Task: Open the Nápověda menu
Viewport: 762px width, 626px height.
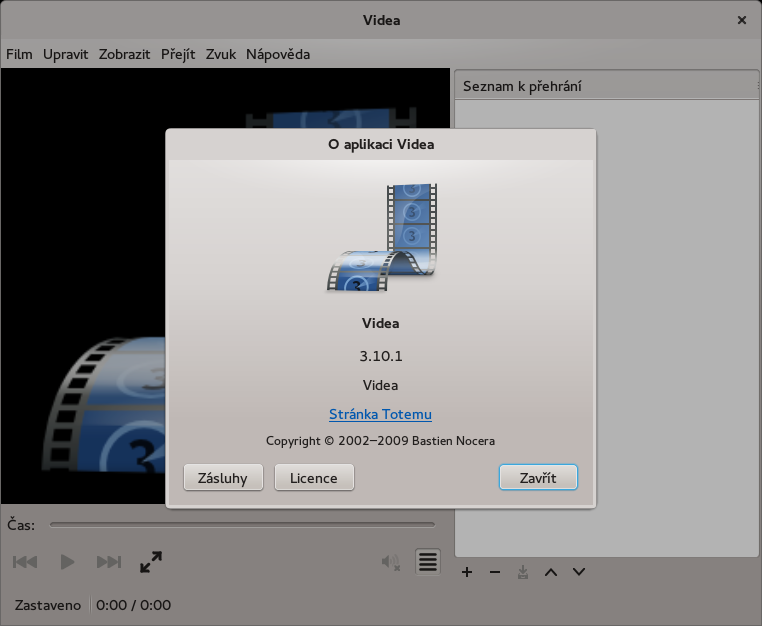Action: pos(278,54)
